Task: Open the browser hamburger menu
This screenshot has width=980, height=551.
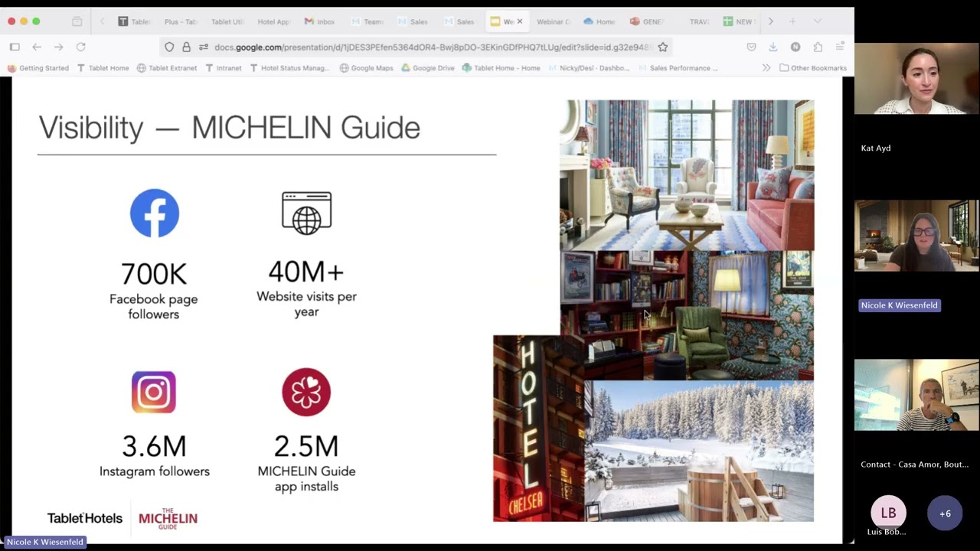Action: (x=840, y=47)
